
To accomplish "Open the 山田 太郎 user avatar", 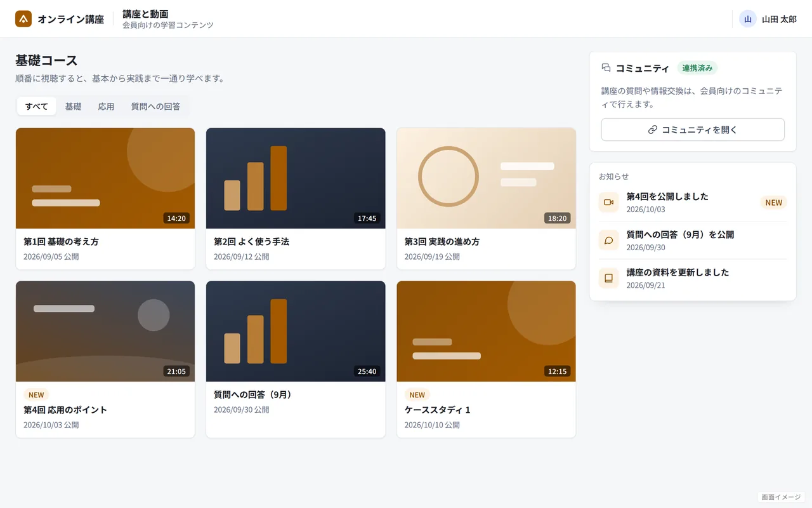I will click(748, 19).
